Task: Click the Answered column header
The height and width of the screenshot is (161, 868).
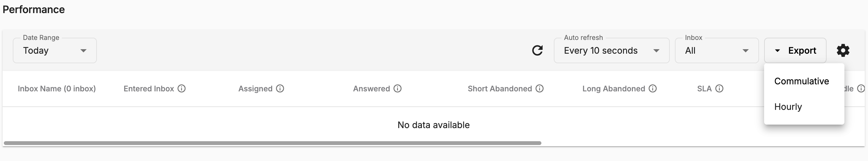Action: (x=371, y=89)
